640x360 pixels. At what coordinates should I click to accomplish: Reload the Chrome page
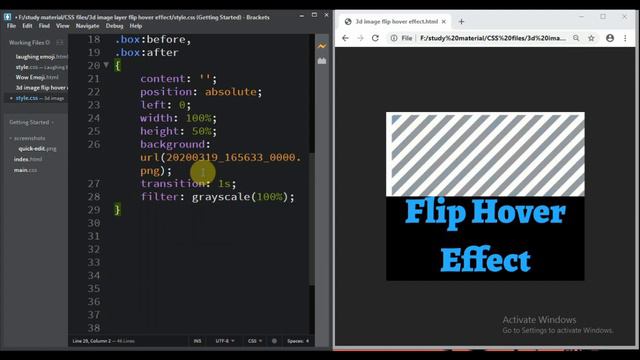pos(375,38)
